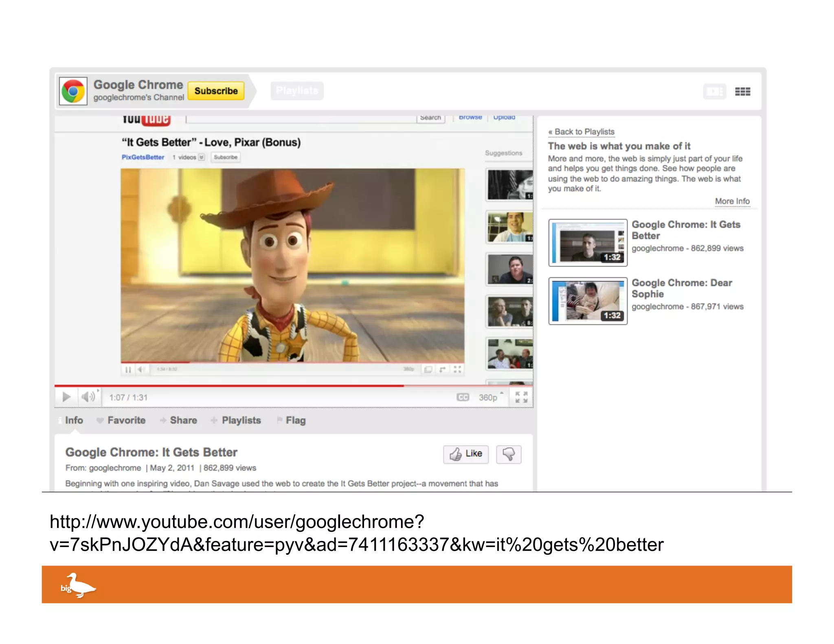
Task: Seek on the red progress bar
Action: (x=294, y=385)
